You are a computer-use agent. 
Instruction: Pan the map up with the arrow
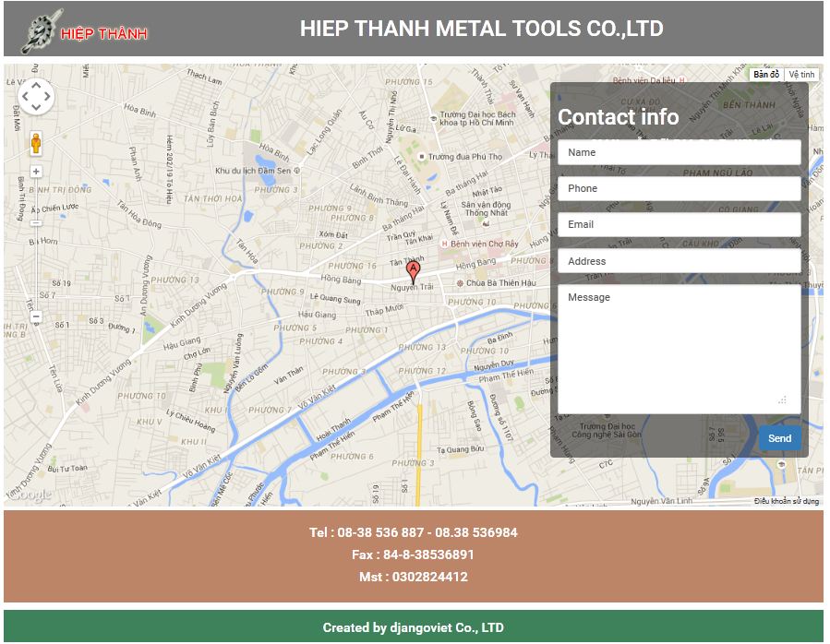coord(36,85)
